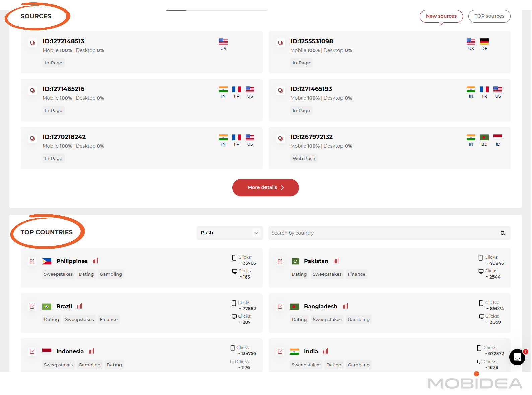This screenshot has height=395, width=532.
Task: Copy source ID 1267972132 via copy icon
Action: tap(280, 138)
